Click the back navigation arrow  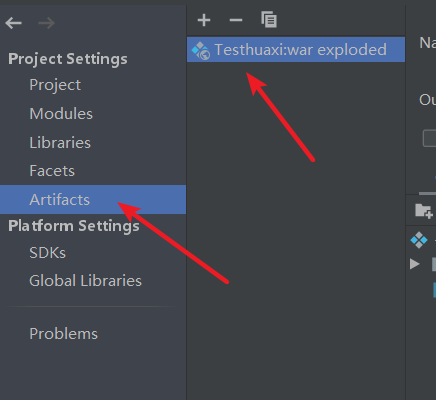click(x=14, y=23)
